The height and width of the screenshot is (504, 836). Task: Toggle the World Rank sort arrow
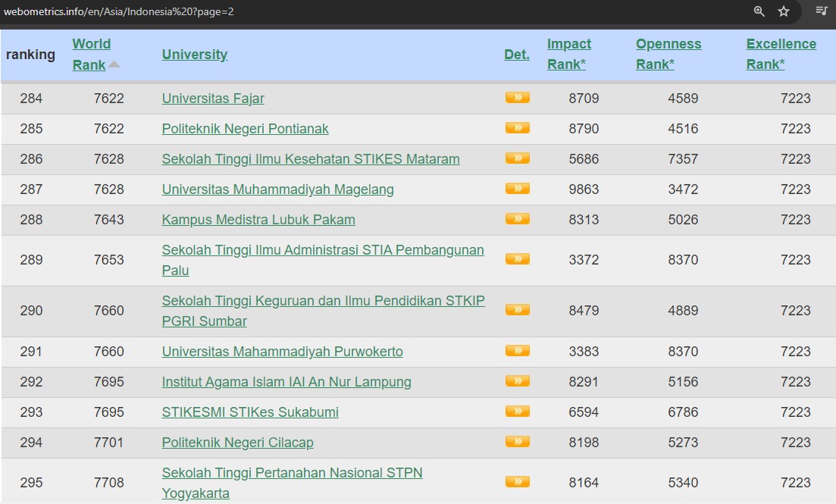click(114, 64)
